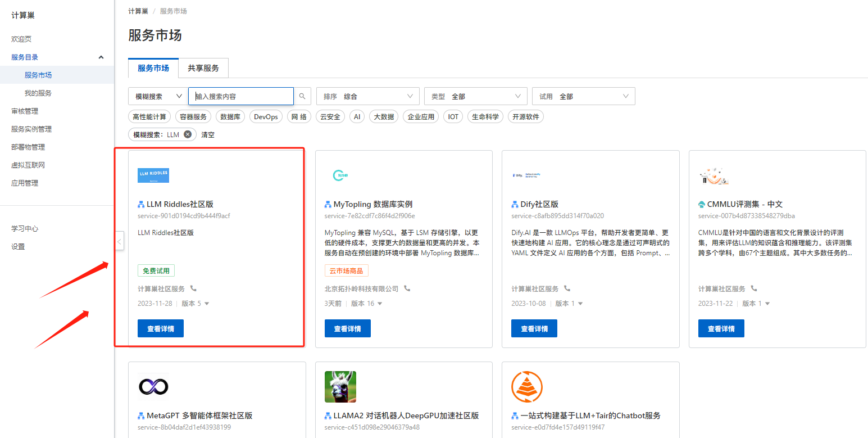Filter by DevOps category tag
This screenshot has height=438, width=868.
pyautogui.click(x=266, y=117)
